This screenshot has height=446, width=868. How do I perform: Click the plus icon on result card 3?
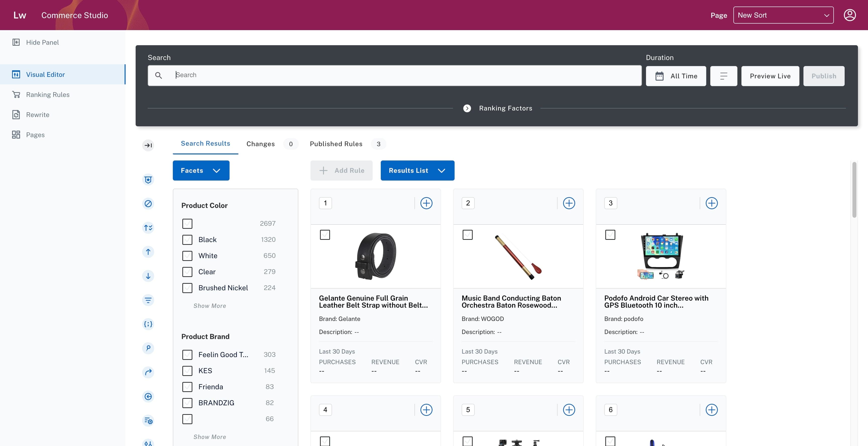tap(711, 203)
